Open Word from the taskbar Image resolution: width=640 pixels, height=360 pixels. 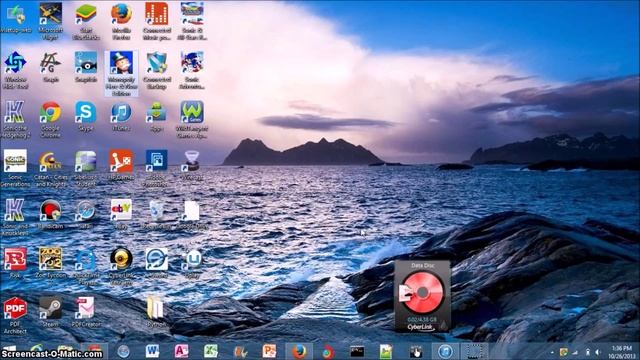152,351
